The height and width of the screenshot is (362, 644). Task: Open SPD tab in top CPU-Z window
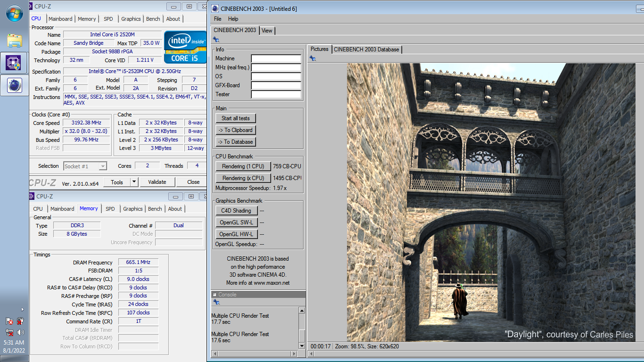(x=108, y=19)
